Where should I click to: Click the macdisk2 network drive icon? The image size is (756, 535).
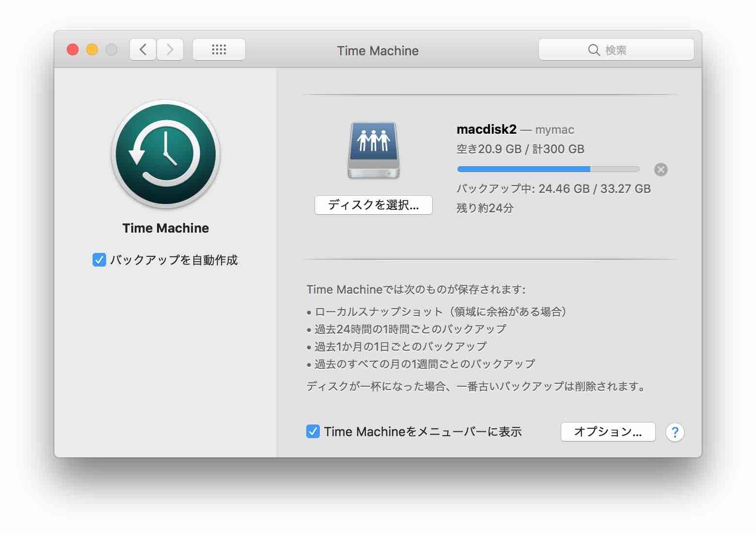tap(373, 150)
